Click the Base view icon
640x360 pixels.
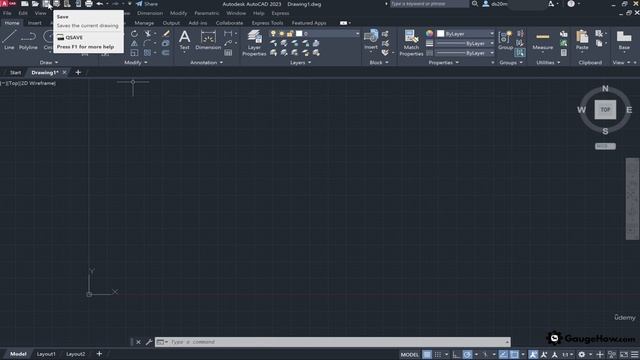click(x=624, y=40)
